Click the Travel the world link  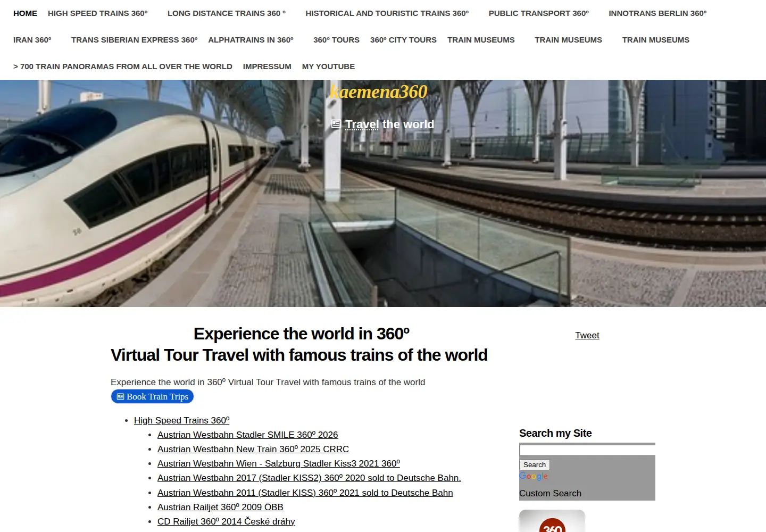(x=389, y=124)
